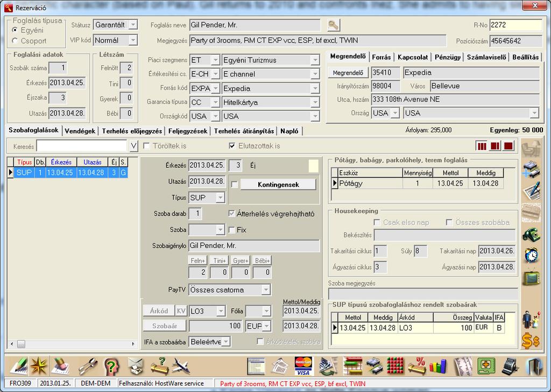Toggle the Összes szobába checkbox

[x=449, y=222]
